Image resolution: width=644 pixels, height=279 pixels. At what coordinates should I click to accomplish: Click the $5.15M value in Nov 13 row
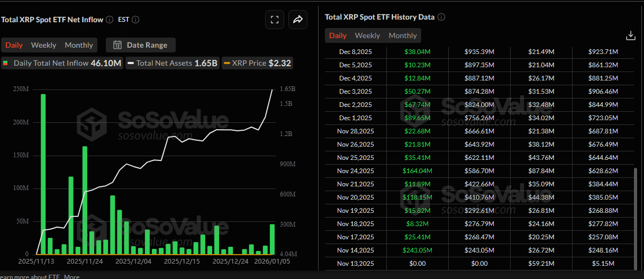[603, 264]
